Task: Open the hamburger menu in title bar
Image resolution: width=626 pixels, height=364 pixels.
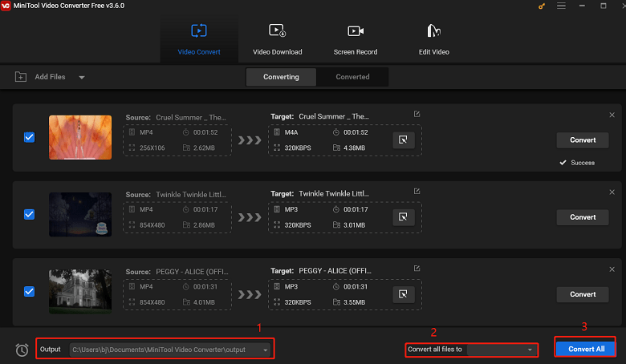Action: pyautogui.click(x=561, y=6)
